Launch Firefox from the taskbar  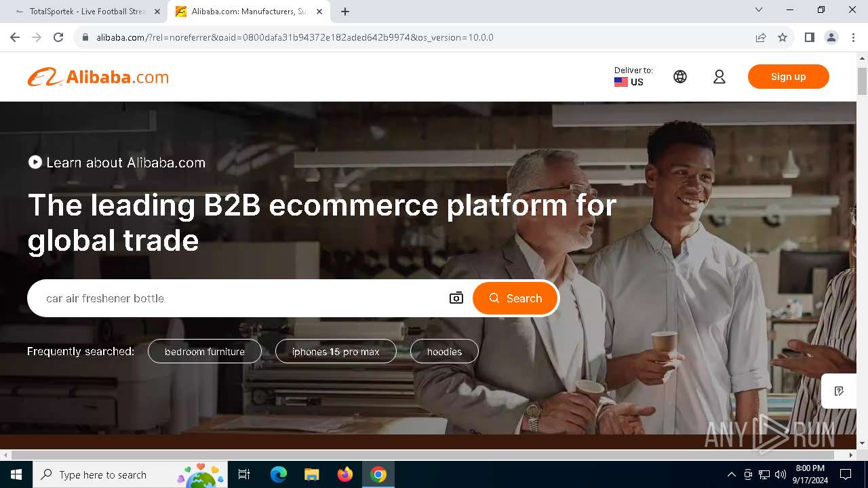[x=345, y=474]
